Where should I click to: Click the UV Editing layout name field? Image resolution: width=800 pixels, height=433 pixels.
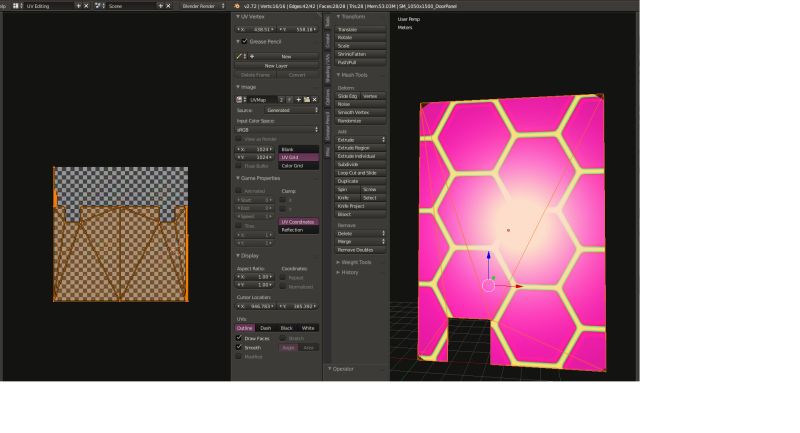click(x=48, y=6)
